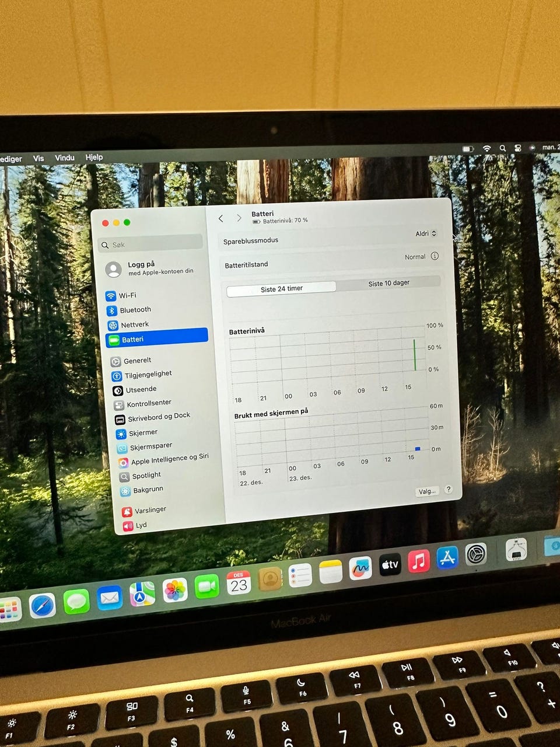Open the Vindu menu
The image size is (560, 747).
65,158
